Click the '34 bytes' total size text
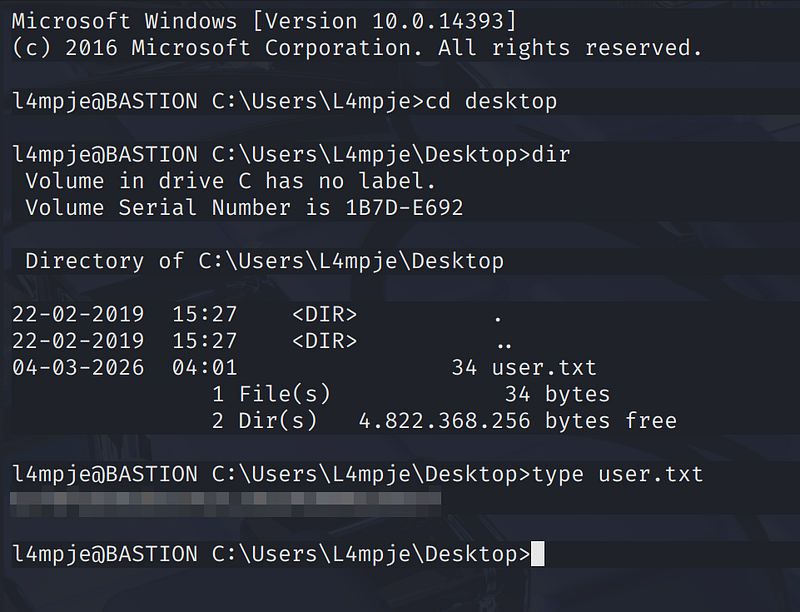The height and width of the screenshot is (612, 800). (x=557, y=394)
